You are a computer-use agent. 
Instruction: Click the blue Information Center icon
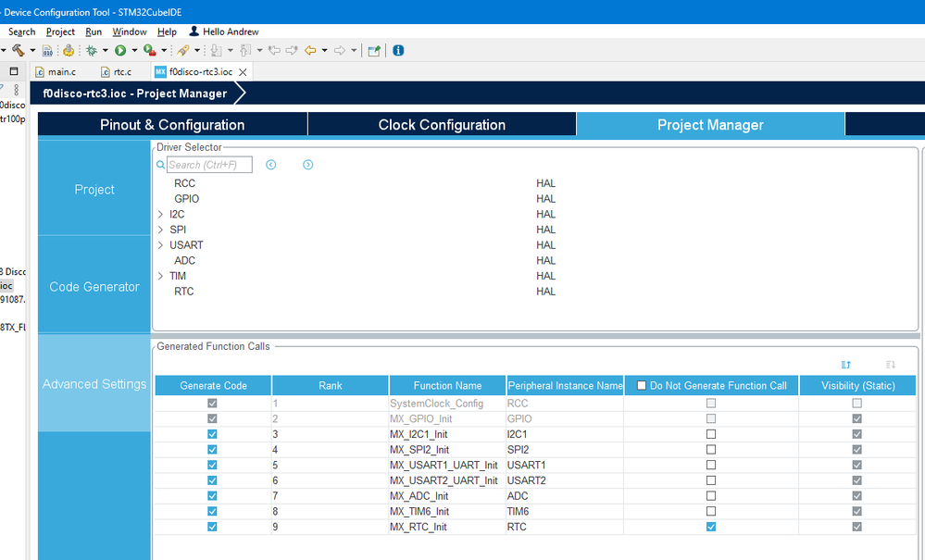coord(398,51)
